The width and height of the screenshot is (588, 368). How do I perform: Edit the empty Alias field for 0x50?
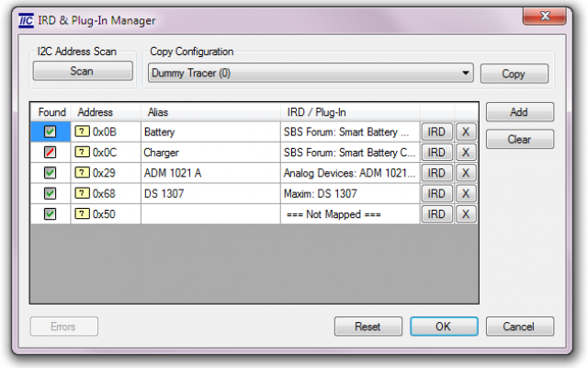coord(209,213)
